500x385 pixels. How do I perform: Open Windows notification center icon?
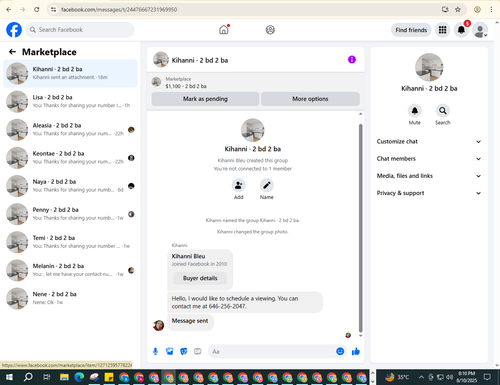coord(487,377)
